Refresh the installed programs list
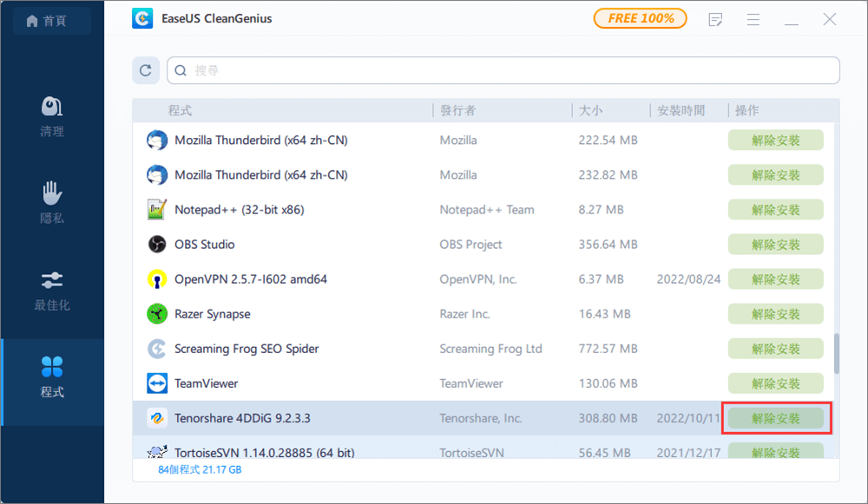The image size is (868, 504). click(x=146, y=70)
